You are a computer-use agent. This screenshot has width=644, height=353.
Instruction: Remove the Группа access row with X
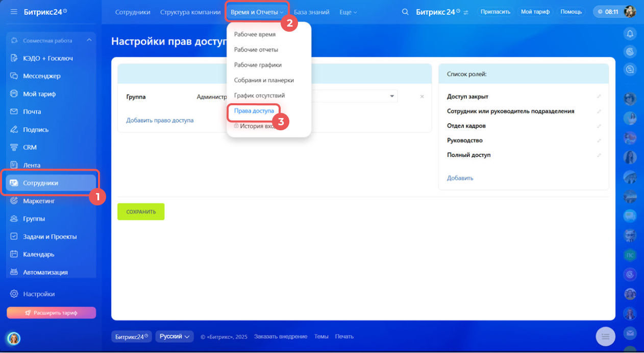pyautogui.click(x=422, y=97)
